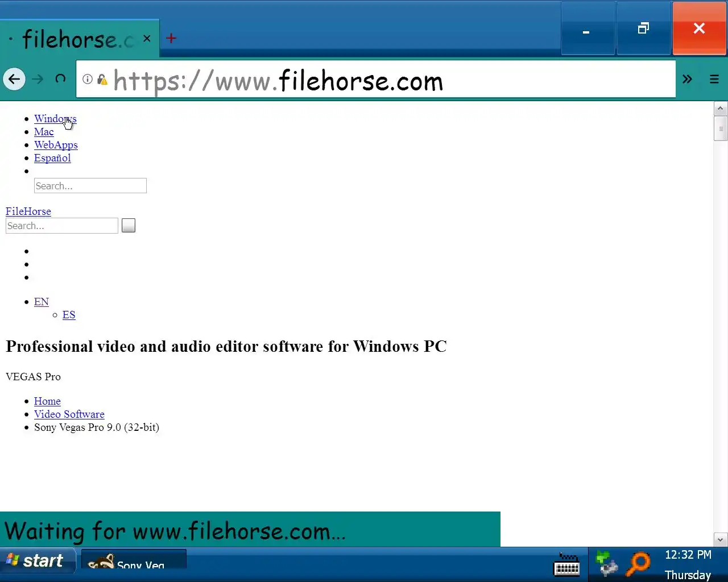
Task: Open the toolbar overflow chevron
Action: pos(687,79)
